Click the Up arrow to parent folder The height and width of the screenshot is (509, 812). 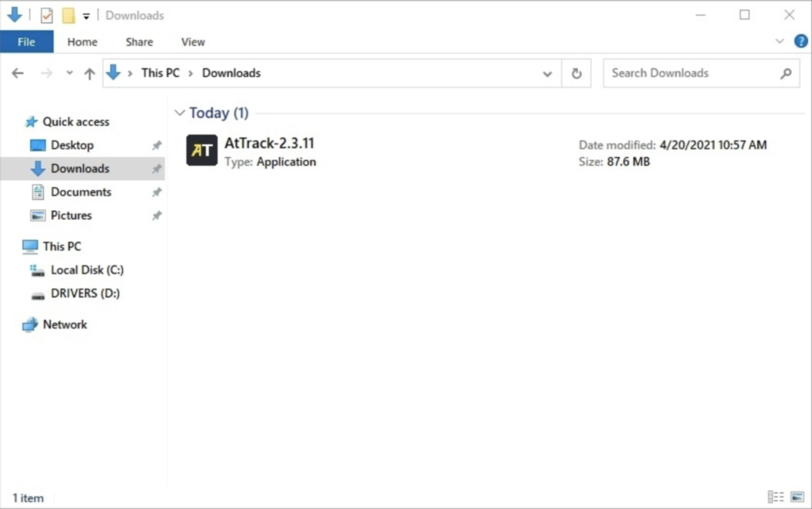(90, 72)
